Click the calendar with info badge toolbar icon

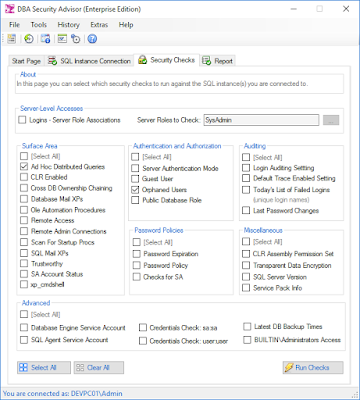pyautogui.click(x=46, y=39)
